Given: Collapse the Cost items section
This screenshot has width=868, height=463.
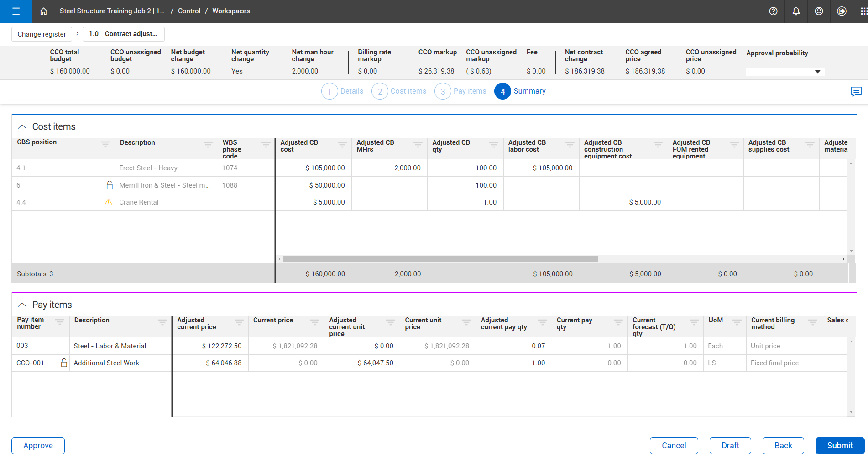Looking at the screenshot, I should [22, 127].
